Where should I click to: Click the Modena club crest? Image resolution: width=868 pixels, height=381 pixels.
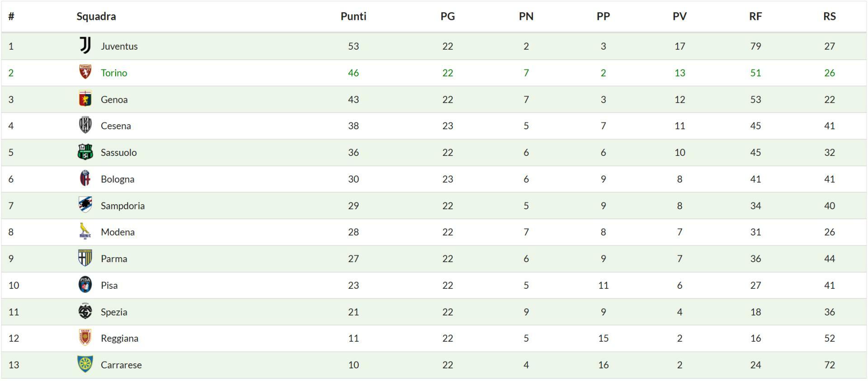click(x=85, y=231)
